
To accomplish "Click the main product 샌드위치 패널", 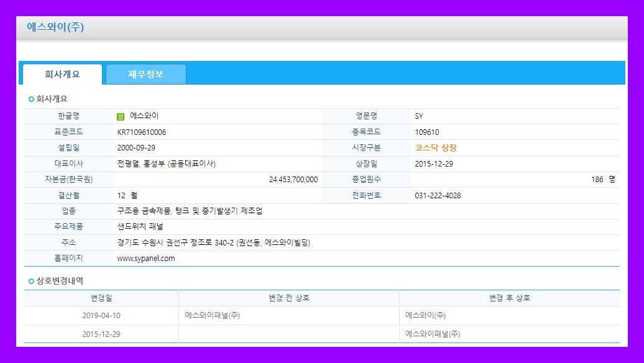I will tap(140, 227).
